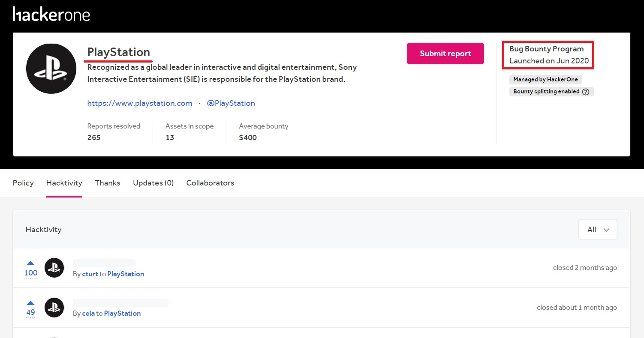Image resolution: width=644 pixels, height=338 pixels.
Task: Click the vote count 49
Action: click(x=31, y=312)
